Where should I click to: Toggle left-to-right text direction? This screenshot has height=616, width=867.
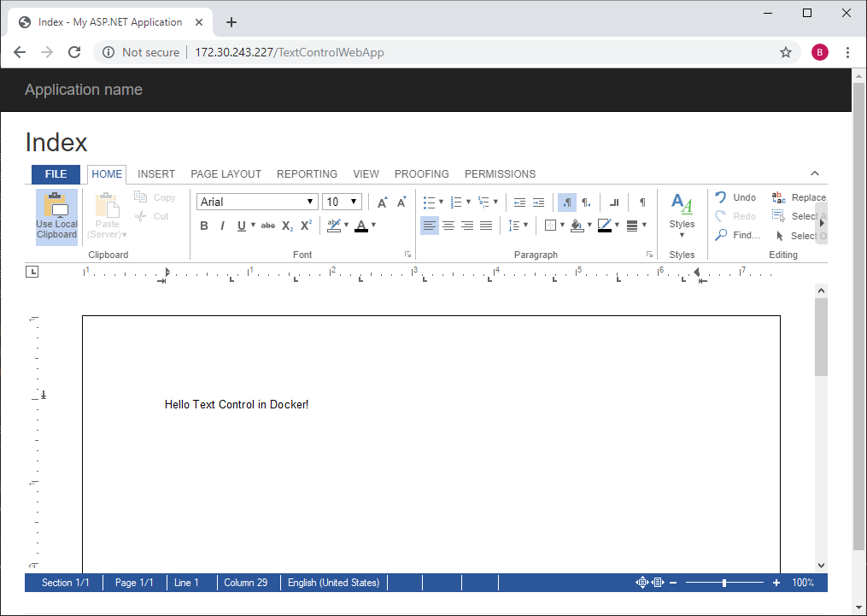click(x=567, y=202)
